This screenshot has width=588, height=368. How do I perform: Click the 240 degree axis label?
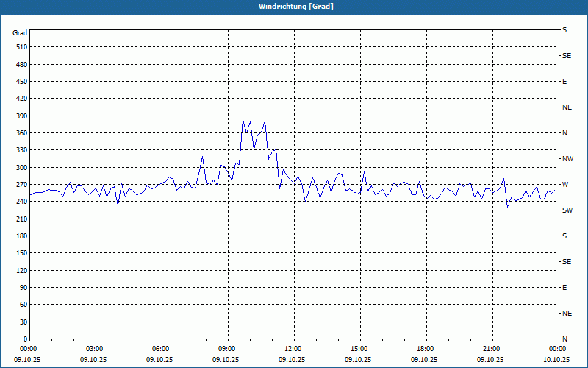pyautogui.click(x=21, y=202)
